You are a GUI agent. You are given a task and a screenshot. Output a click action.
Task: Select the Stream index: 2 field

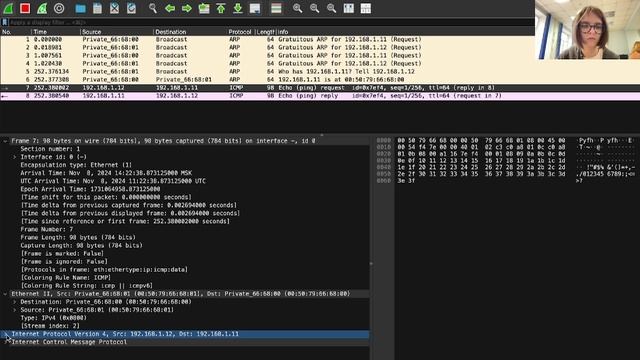50,326
